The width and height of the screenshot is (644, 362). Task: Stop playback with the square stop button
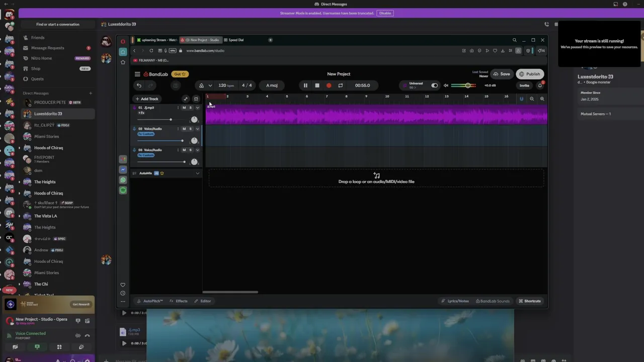click(317, 85)
